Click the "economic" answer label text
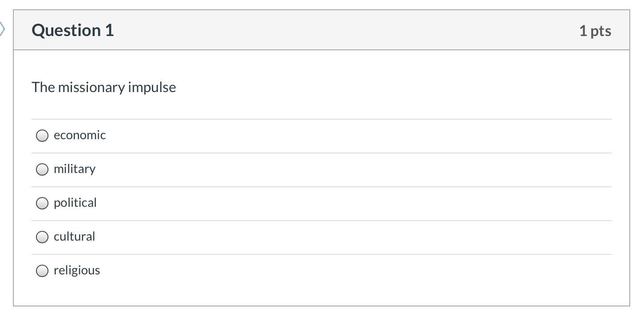644x314 pixels. point(80,135)
